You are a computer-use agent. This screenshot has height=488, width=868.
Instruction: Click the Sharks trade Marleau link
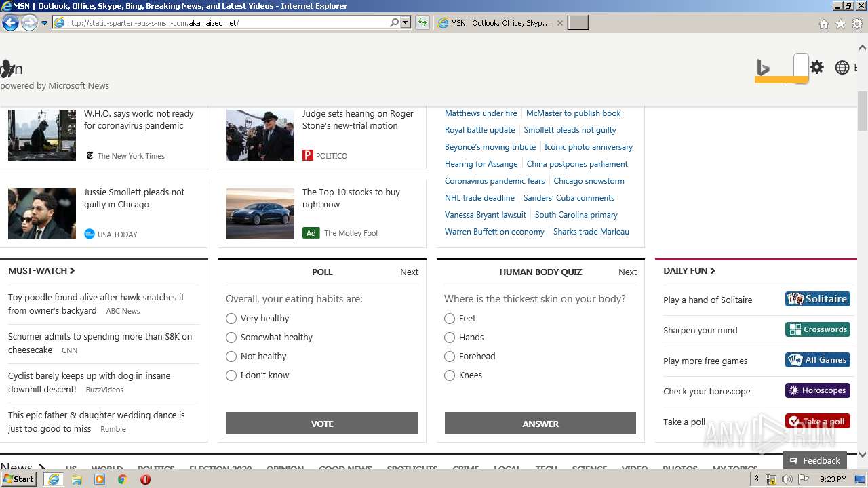click(x=591, y=232)
